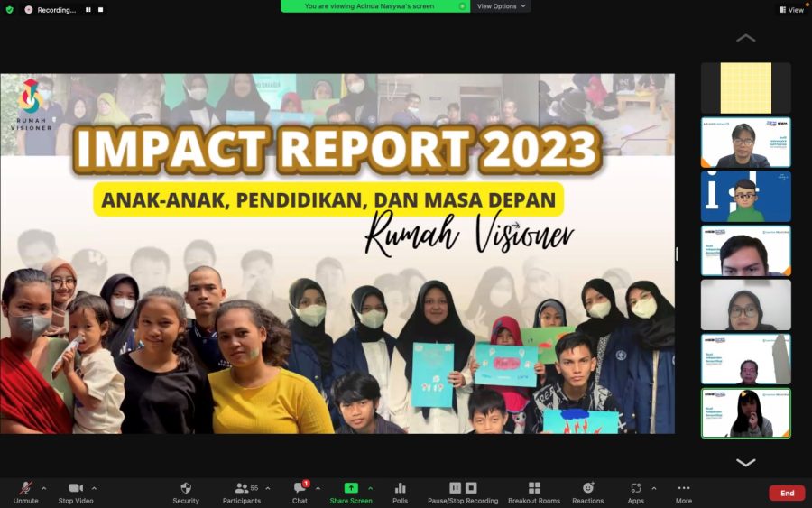Click the Rumah Visioner logo on slide

click(31, 104)
